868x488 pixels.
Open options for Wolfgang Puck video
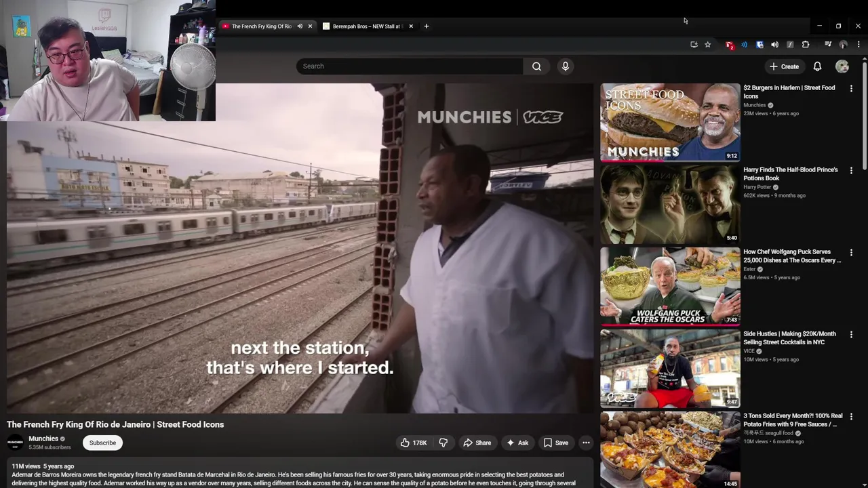(x=851, y=252)
